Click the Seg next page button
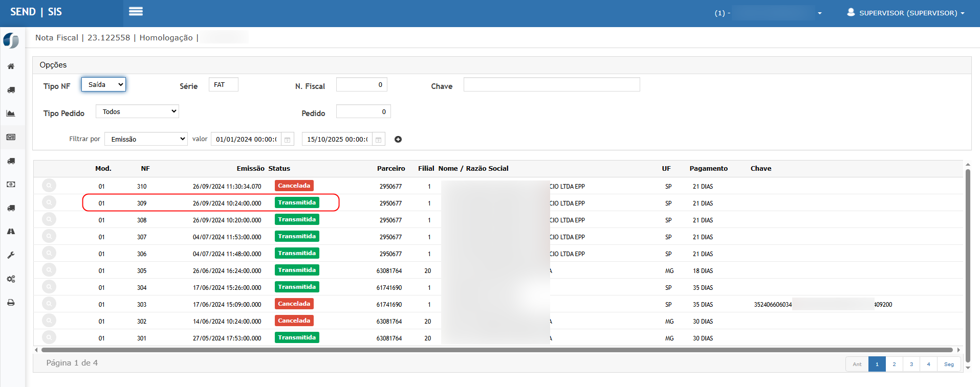Screen dimensions: 980x387 949,365
